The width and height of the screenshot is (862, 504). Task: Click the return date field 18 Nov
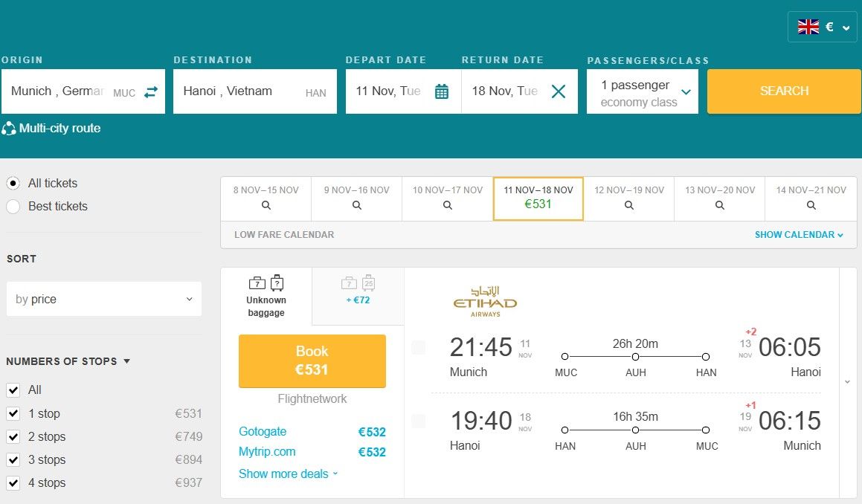coord(520,91)
